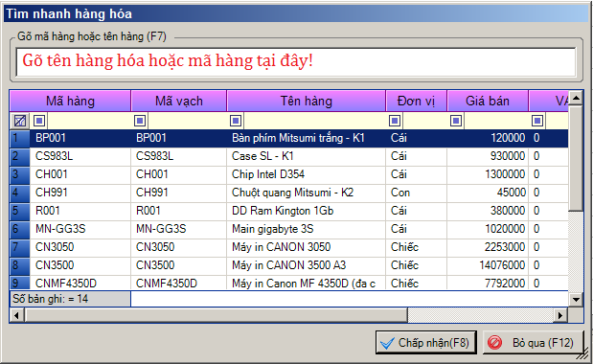Click the Tìm nhanh hàng hóa title bar
This screenshot has height=364, width=593.
pos(296,14)
